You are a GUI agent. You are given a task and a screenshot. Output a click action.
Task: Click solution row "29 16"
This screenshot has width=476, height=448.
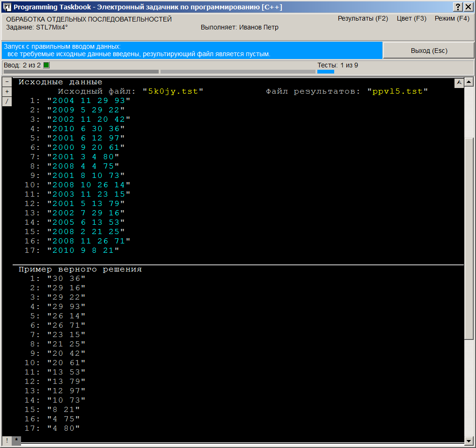[66, 288]
